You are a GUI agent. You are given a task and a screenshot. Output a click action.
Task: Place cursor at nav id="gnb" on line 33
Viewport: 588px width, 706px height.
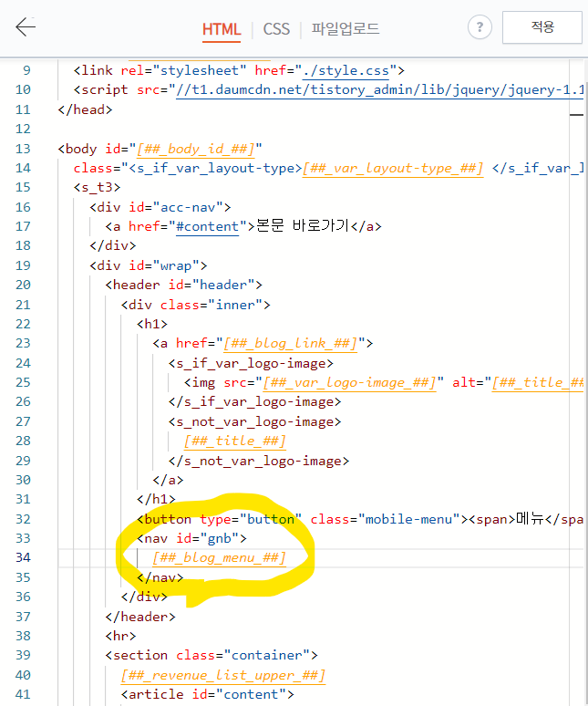pos(192,538)
